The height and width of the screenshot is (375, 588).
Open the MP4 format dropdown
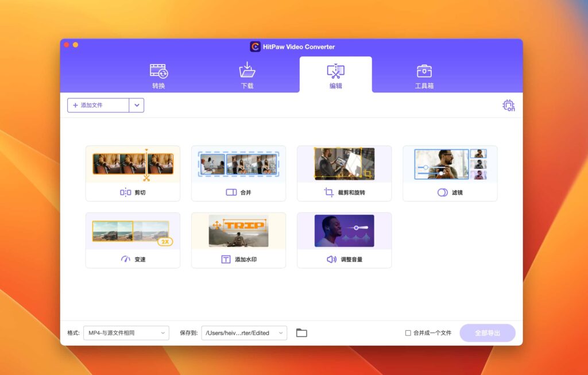pos(126,333)
